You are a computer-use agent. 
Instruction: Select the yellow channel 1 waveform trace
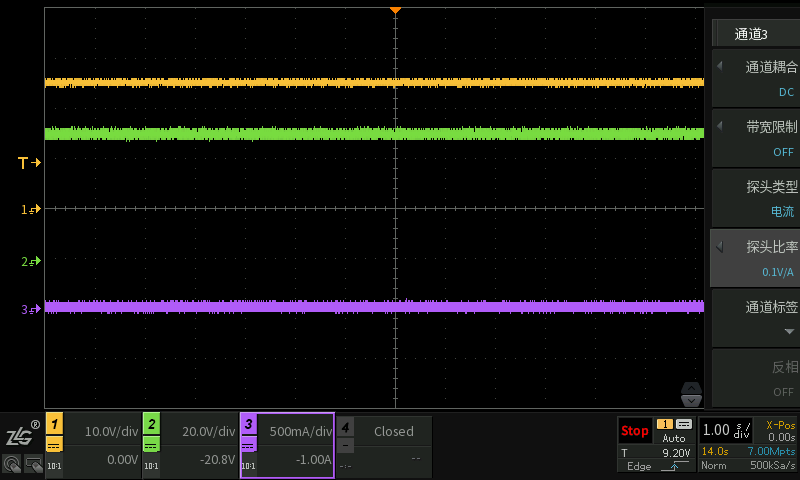coord(374,82)
